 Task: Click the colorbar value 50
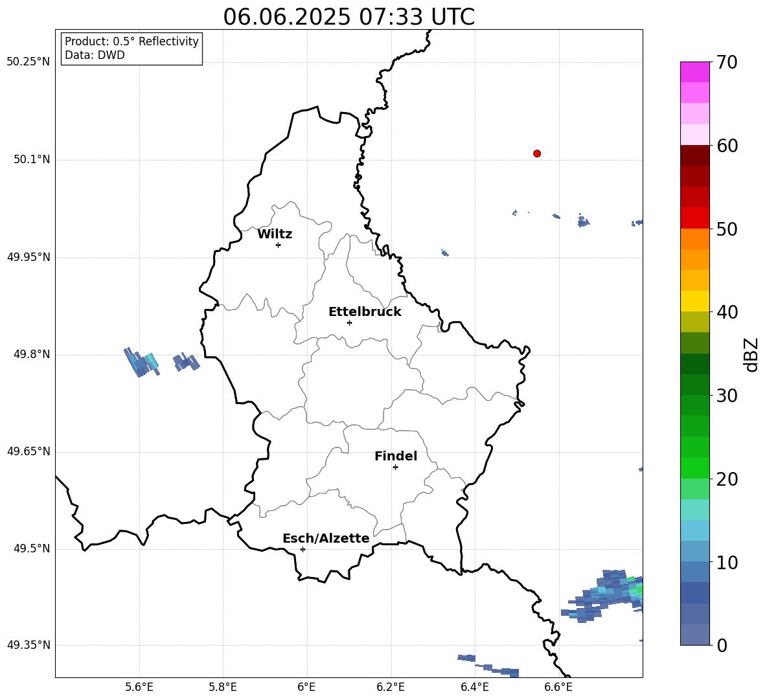tap(727, 229)
